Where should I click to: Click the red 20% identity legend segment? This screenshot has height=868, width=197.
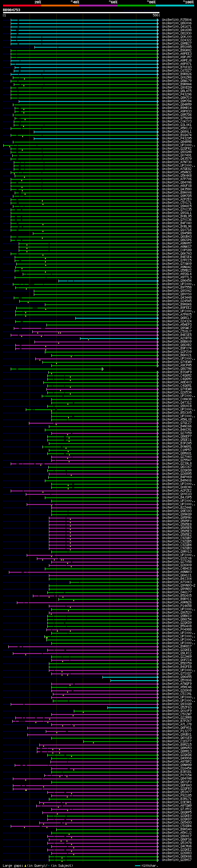pos(22,6)
